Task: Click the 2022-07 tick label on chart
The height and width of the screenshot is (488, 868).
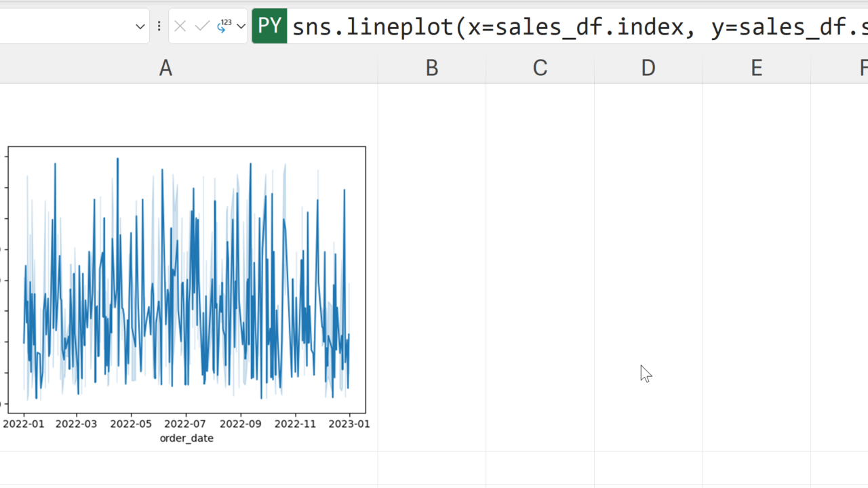Action: [185, 424]
